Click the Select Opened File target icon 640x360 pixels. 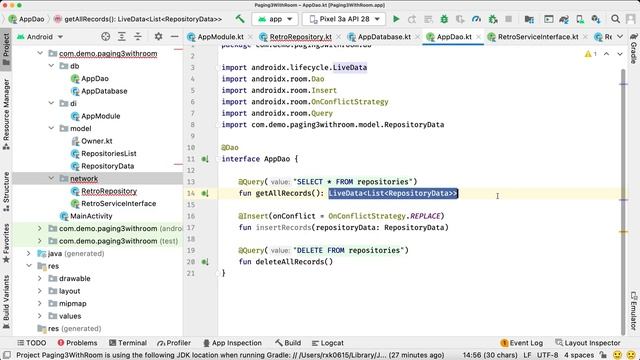106,37
